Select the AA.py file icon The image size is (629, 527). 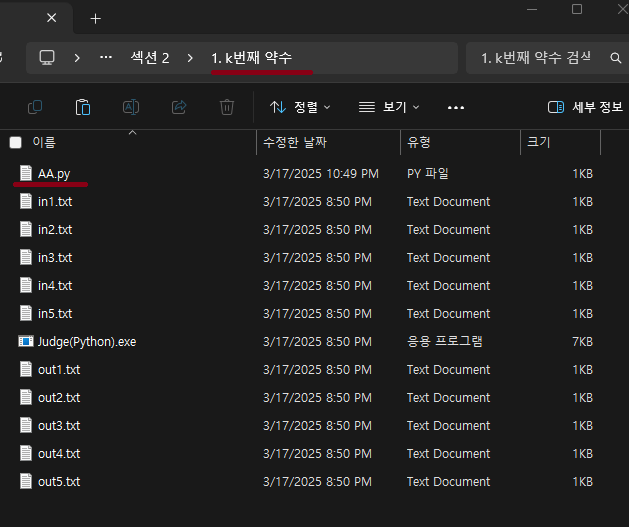[x=26, y=173]
